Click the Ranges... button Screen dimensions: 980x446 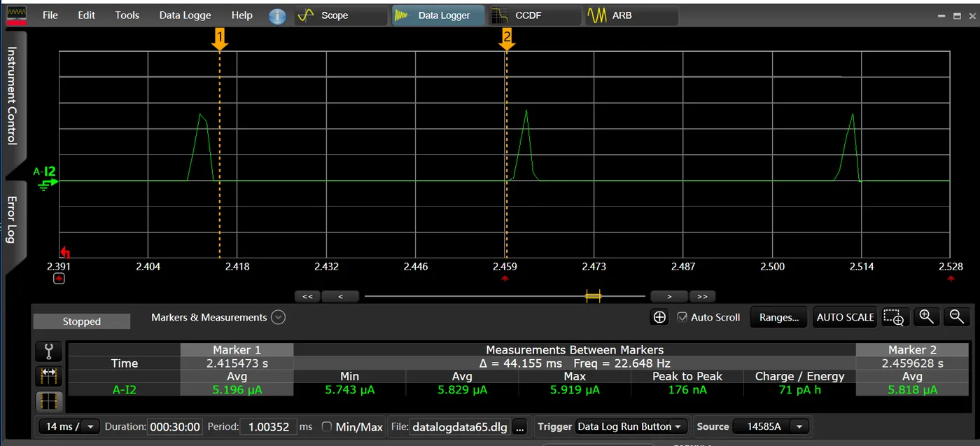(779, 317)
